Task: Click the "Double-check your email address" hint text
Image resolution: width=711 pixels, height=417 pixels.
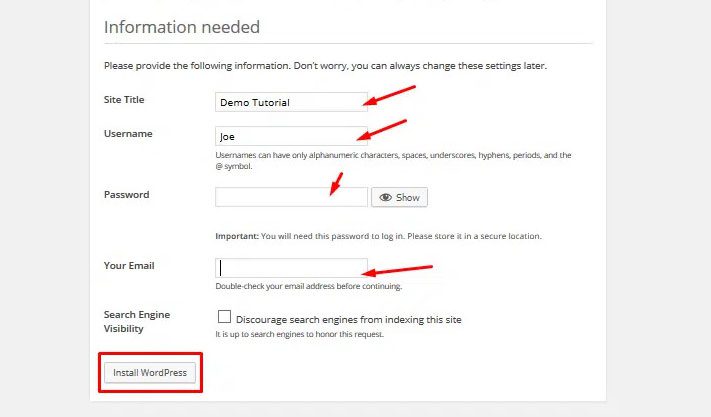Action: coord(308,286)
